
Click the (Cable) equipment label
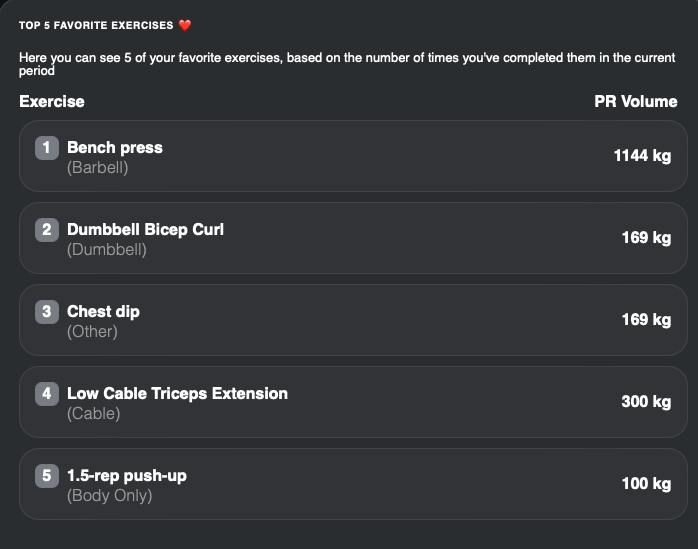pyautogui.click(x=93, y=413)
